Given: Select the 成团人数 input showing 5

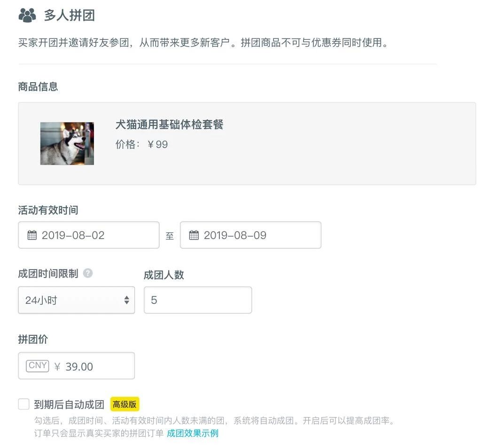Looking at the screenshot, I should tap(197, 300).
